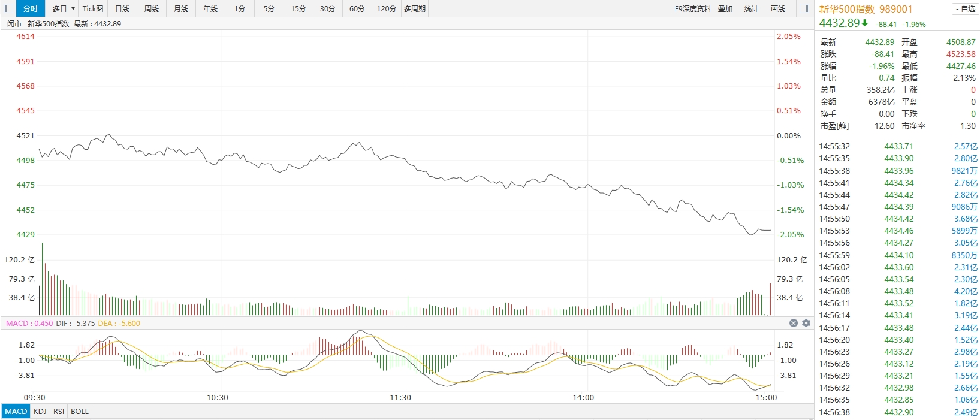Expand the 多日 dropdown arrow
Image resolution: width=980 pixels, height=420 pixels.
(73, 8)
